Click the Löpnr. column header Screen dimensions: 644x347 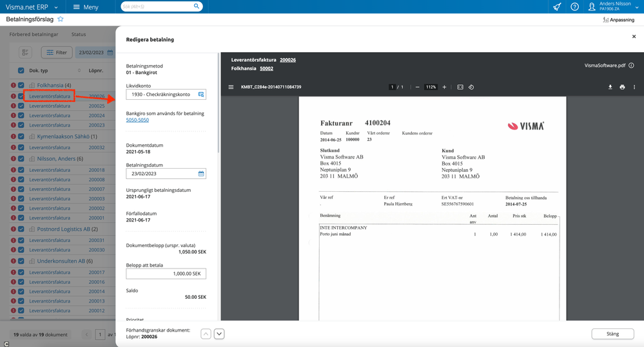[95, 71]
